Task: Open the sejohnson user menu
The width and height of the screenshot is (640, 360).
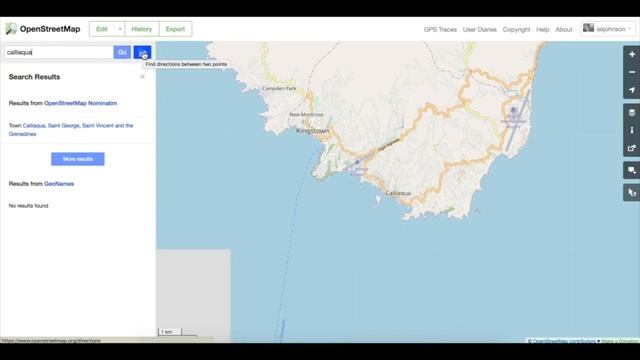Action: pyautogui.click(x=608, y=29)
